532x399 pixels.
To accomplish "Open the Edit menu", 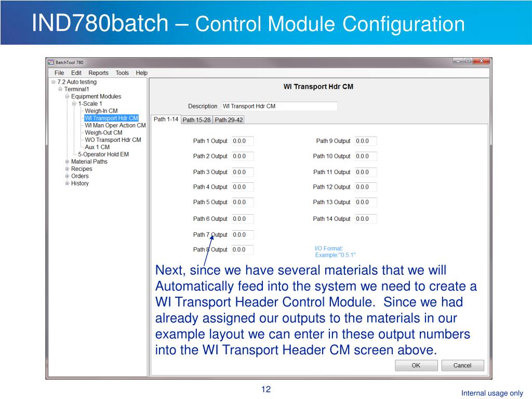I will [x=76, y=73].
